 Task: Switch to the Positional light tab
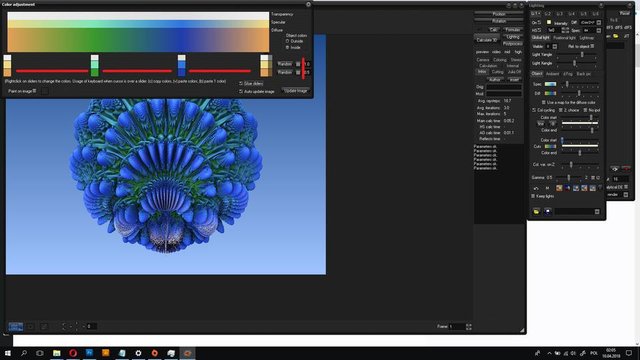coord(564,38)
